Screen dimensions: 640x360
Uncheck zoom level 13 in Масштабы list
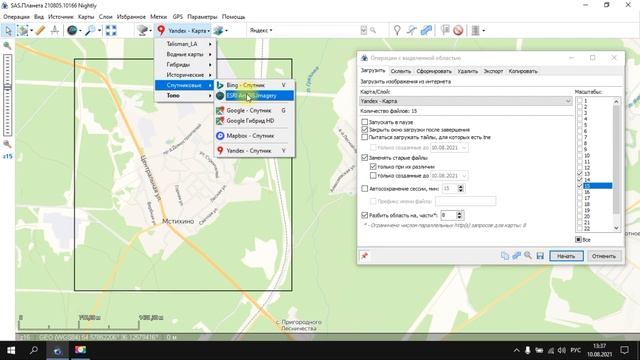tap(580, 174)
